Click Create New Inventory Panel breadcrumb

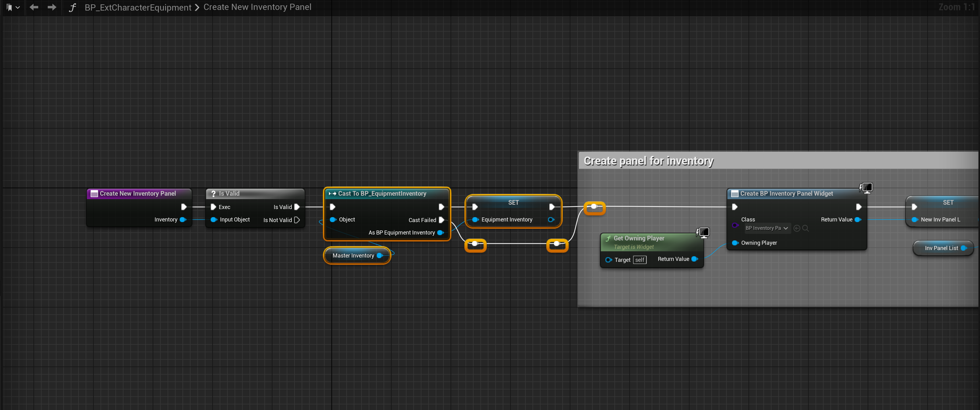pyautogui.click(x=257, y=7)
